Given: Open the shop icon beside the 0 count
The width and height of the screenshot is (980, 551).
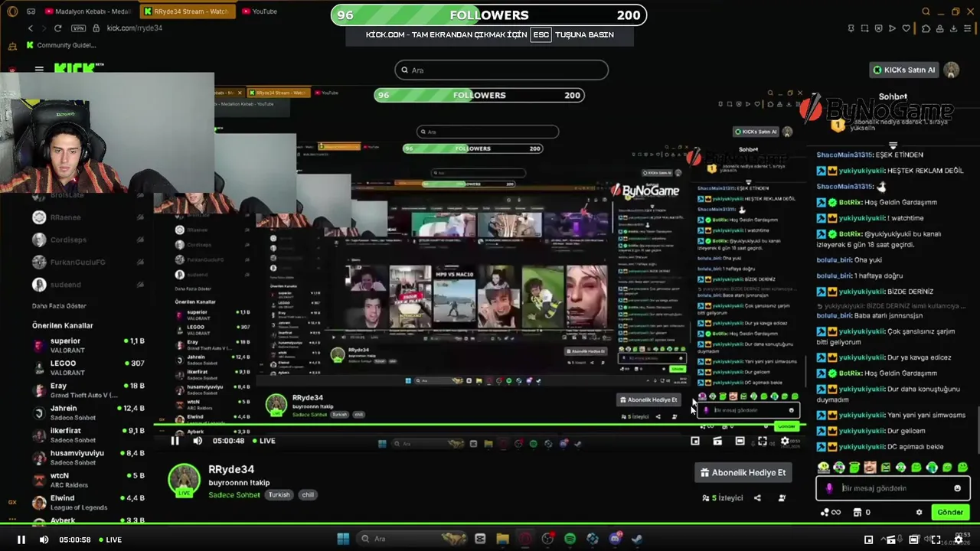Looking at the screenshot, I should pos(857,513).
